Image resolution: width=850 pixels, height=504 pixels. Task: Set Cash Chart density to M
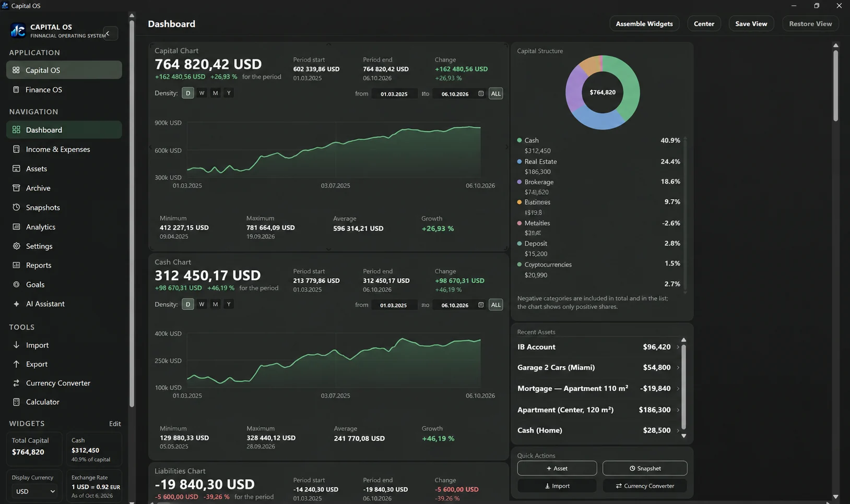[215, 304]
